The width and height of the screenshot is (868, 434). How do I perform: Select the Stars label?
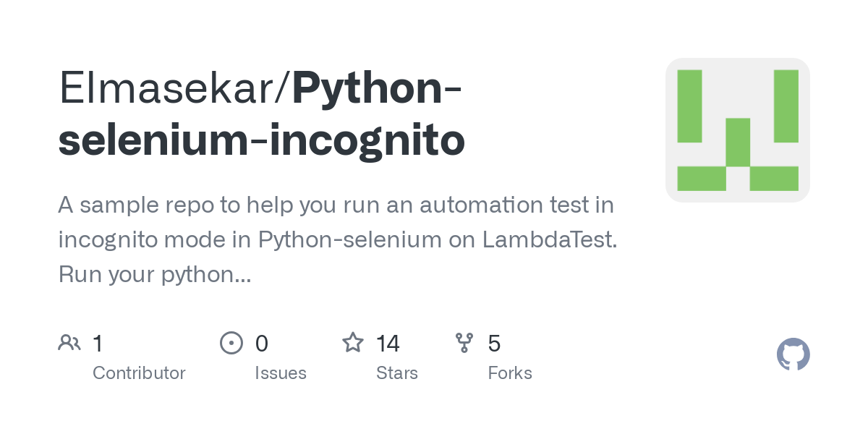pos(397,373)
